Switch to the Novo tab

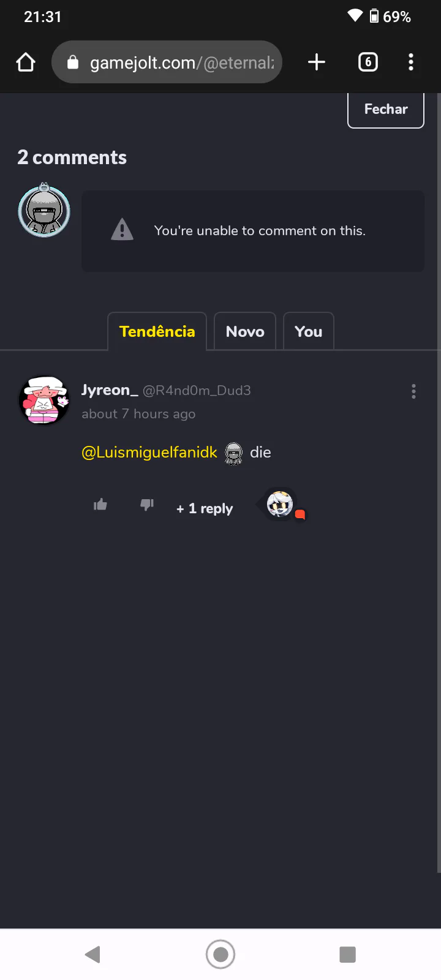pyautogui.click(x=245, y=331)
